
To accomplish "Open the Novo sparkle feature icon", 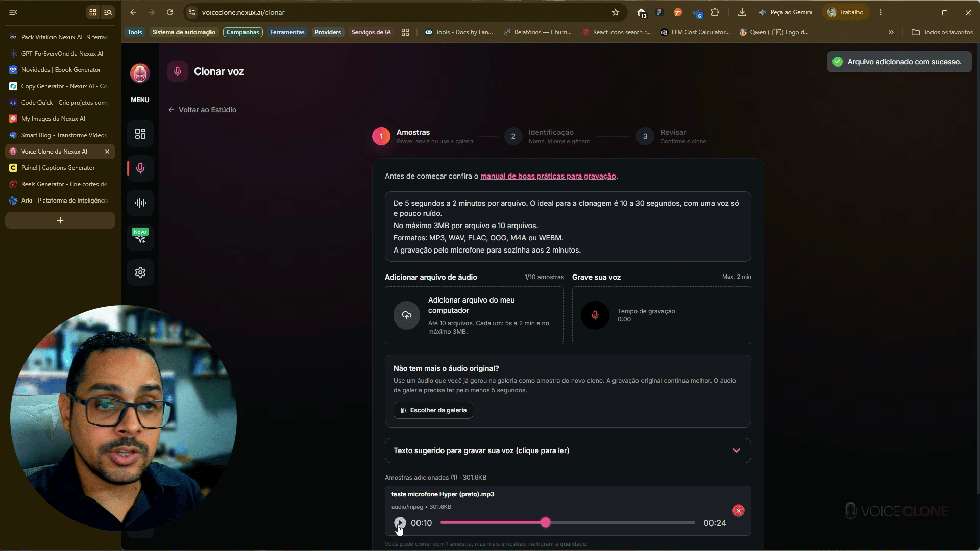I will [x=140, y=238].
